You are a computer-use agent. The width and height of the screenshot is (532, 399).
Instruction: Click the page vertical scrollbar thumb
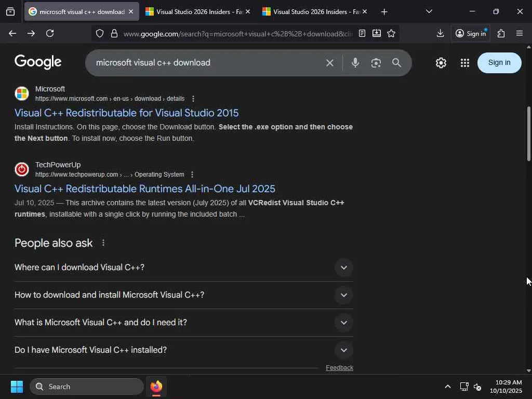tap(528, 134)
